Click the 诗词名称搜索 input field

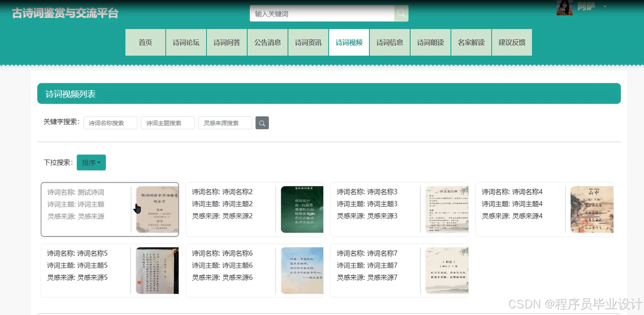pos(110,123)
